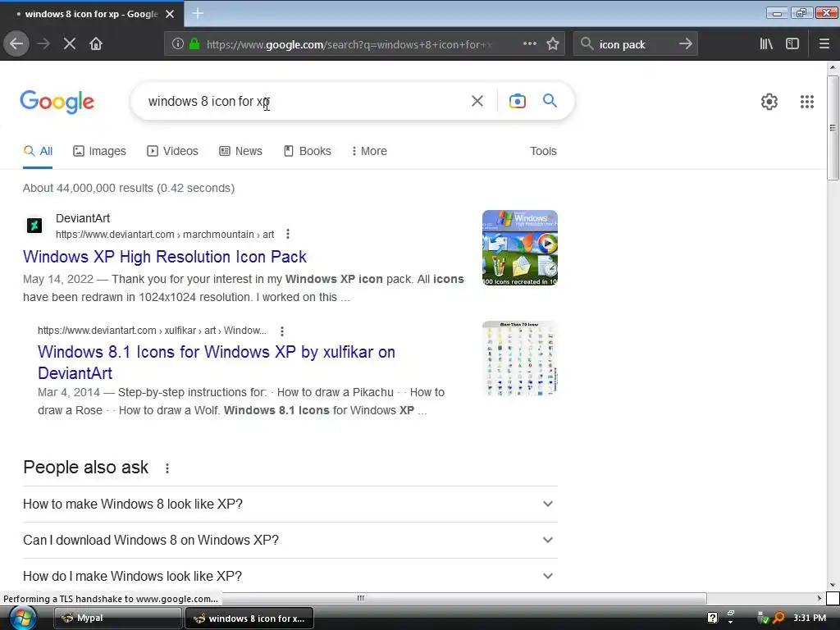This screenshot has width=840, height=630.
Task: Open a new tab with plus button
Action: coord(198,13)
